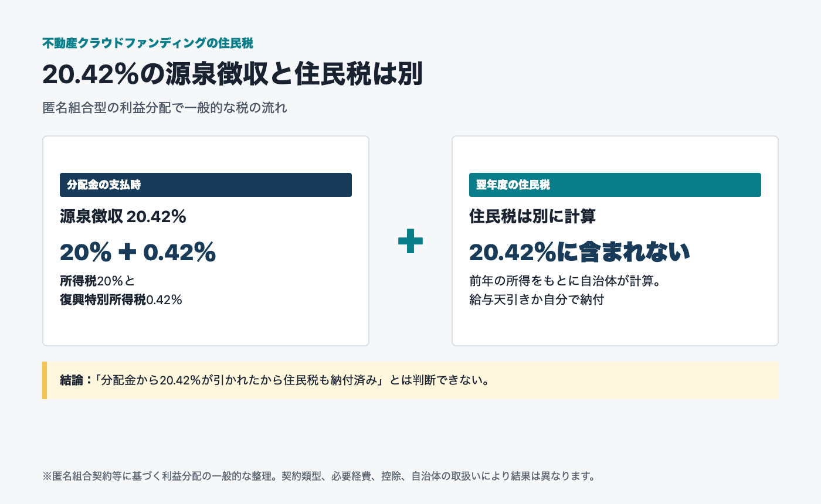Image resolution: width=821 pixels, height=504 pixels.
Task: Click the 分配金の支払時 dark navy label
Action: click(206, 185)
